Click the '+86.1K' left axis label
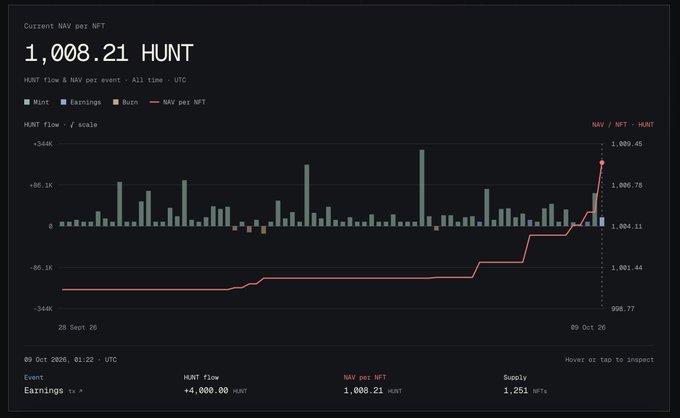 click(41, 185)
